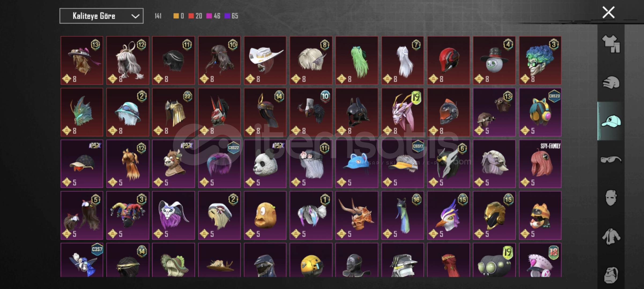Image resolution: width=644 pixels, height=289 pixels.
Task: Select the green long hair item
Action: (357, 60)
